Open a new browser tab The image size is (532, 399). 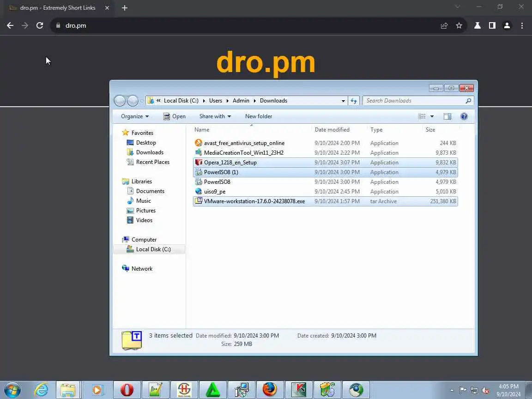click(125, 8)
